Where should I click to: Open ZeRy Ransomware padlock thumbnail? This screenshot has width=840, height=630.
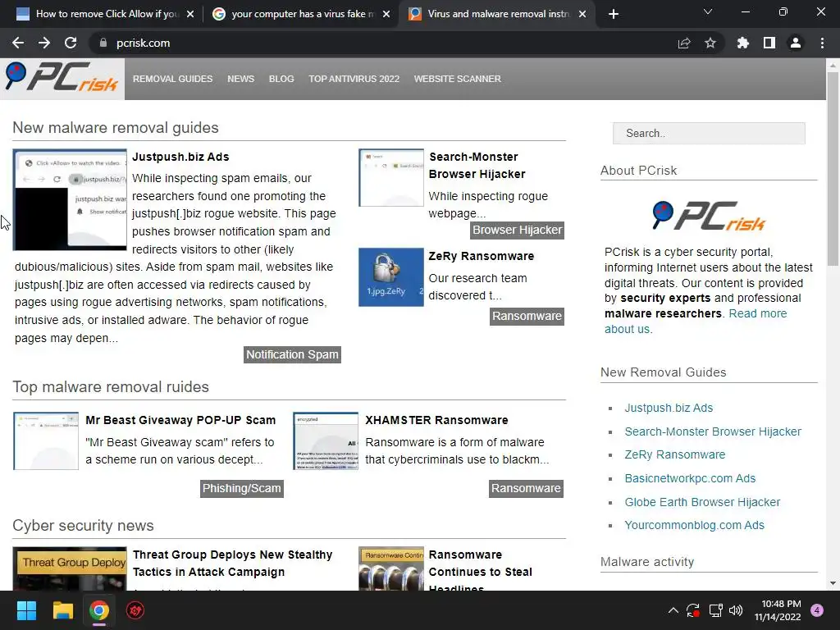point(391,277)
